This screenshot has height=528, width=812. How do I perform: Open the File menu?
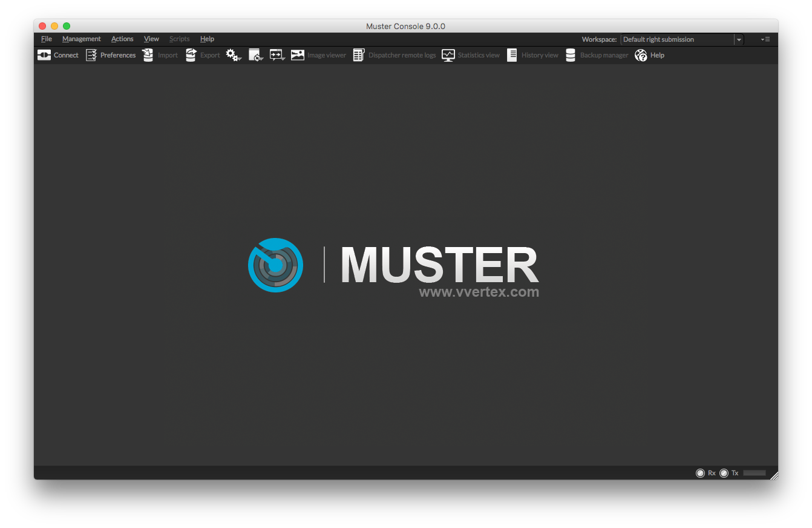tap(47, 39)
